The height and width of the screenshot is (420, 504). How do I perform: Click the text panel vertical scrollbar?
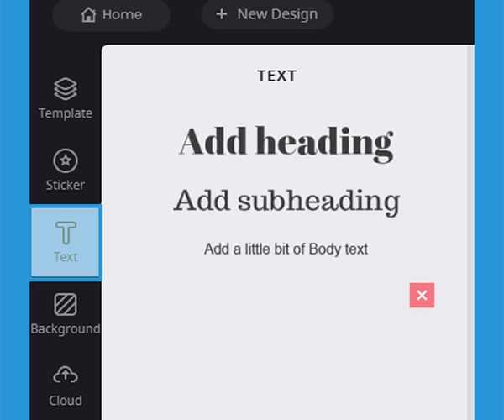coord(471,233)
